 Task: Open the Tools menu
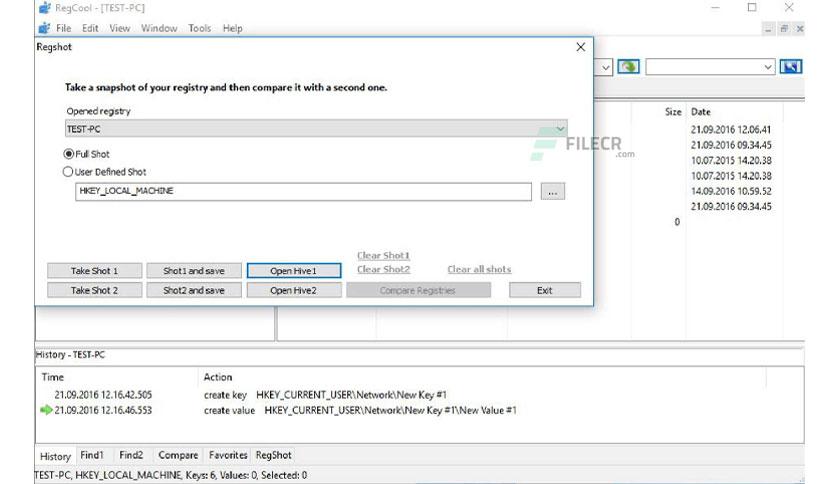[199, 28]
